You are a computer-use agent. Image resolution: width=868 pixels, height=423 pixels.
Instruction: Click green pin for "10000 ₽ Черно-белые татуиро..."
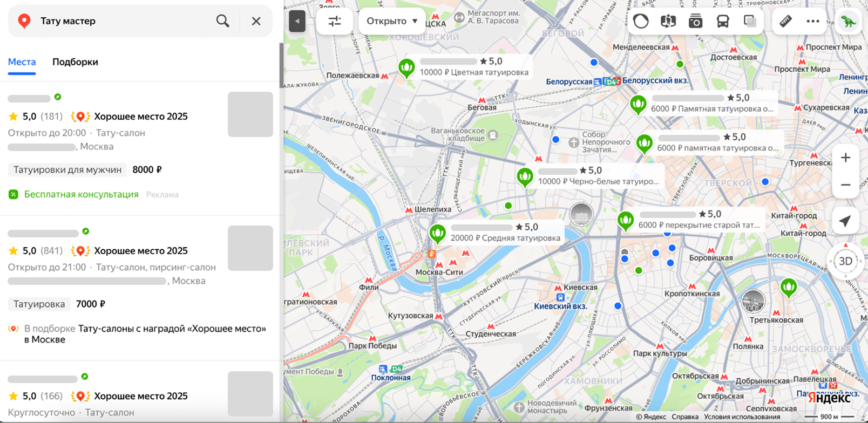point(525,178)
